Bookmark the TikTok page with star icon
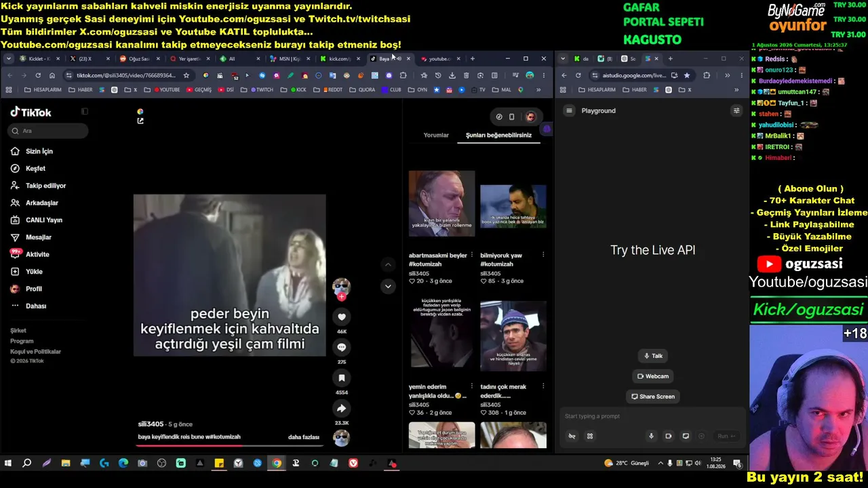Image resolution: width=868 pixels, height=488 pixels. click(x=186, y=75)
